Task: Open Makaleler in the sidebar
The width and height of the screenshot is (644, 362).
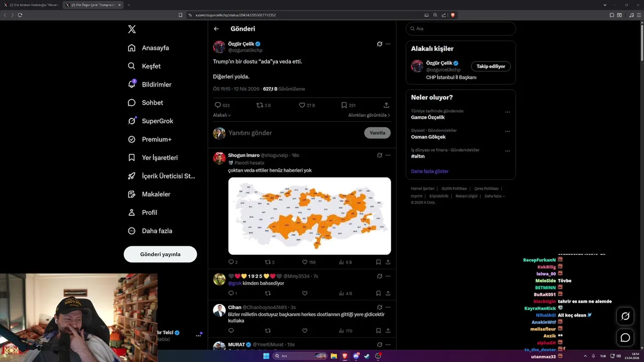Action: pos(149,194)
